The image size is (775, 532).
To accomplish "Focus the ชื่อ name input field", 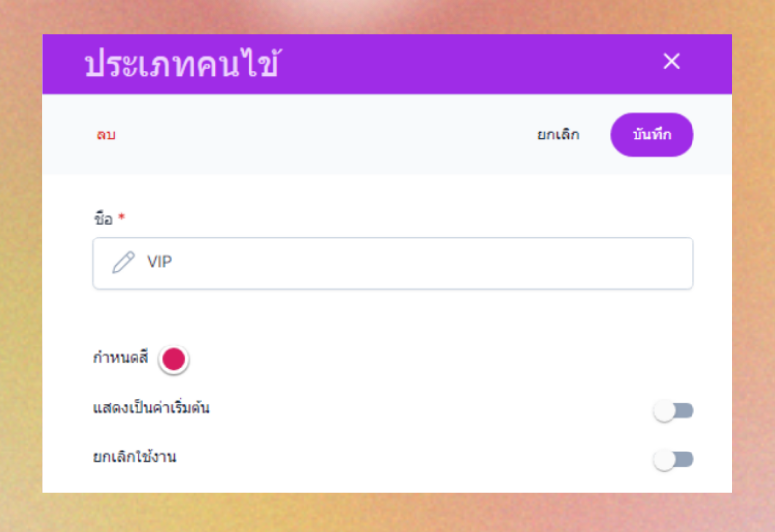I will point(393,263).
